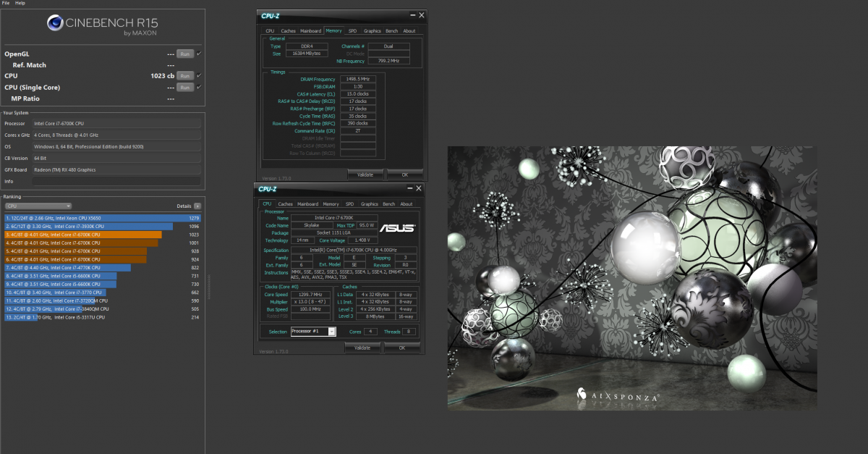Click the memory Size value 16384 MBytes
Screen dimensions: 868x454
(306, 54)
